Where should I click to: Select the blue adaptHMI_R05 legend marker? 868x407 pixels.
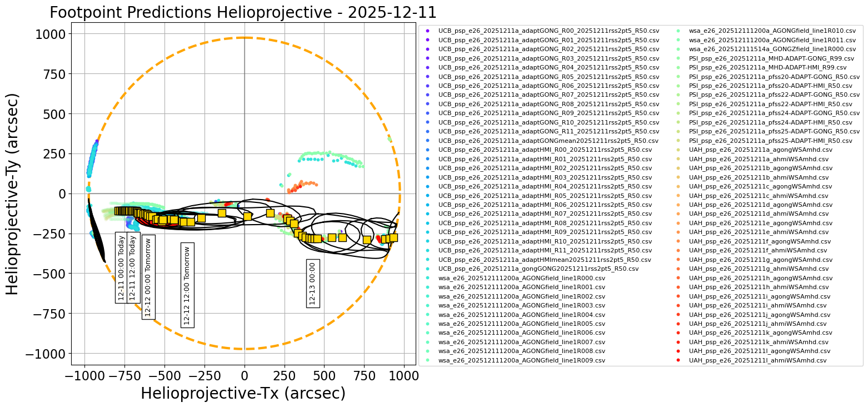coord(428,195)
